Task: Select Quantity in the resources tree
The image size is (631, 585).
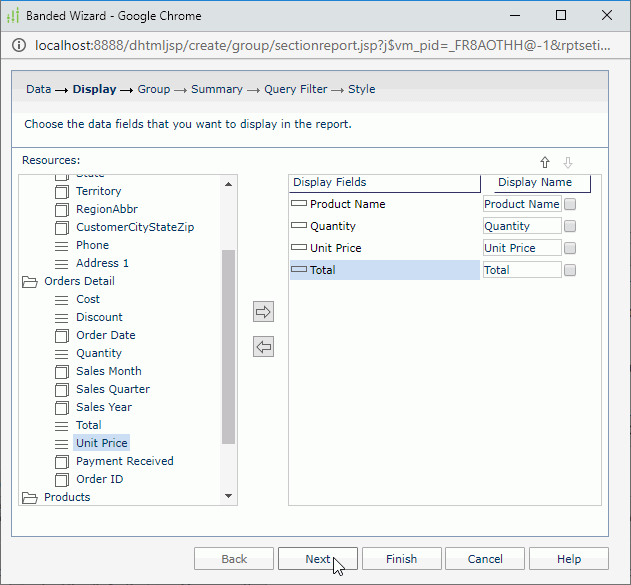Action: pyautogui.click(x=99, y=353)
